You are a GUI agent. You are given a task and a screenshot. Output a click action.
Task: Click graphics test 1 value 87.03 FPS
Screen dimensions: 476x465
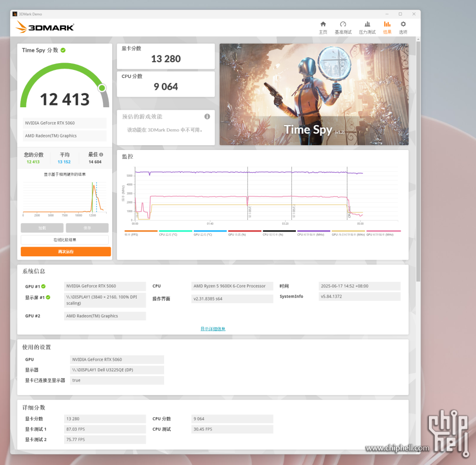tap(105, 429)
